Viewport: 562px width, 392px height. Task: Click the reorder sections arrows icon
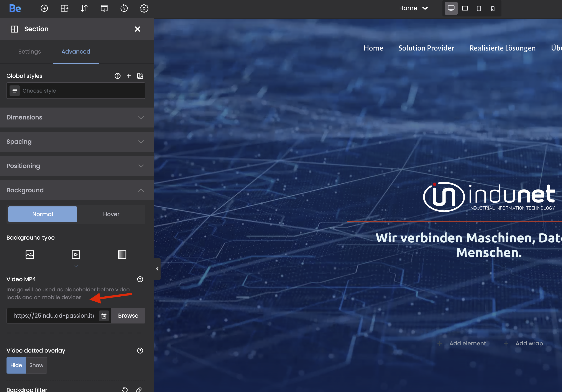pyautogui.click(x=84, y=8)
